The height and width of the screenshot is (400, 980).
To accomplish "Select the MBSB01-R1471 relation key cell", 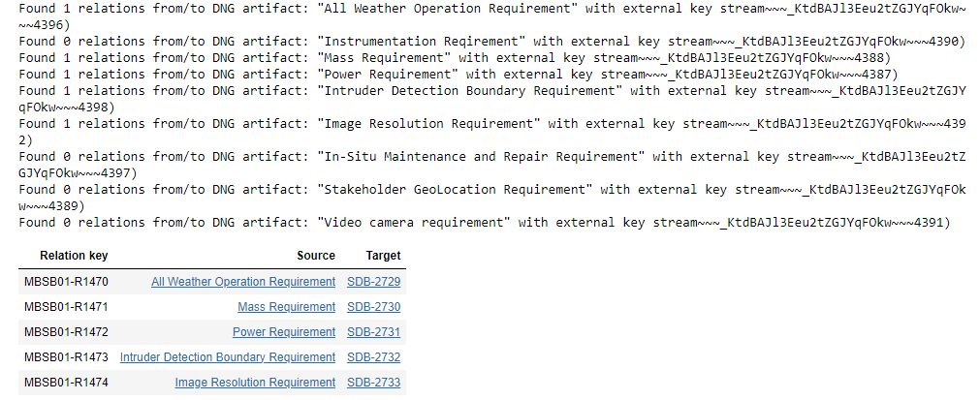I will tap(66, 307).
